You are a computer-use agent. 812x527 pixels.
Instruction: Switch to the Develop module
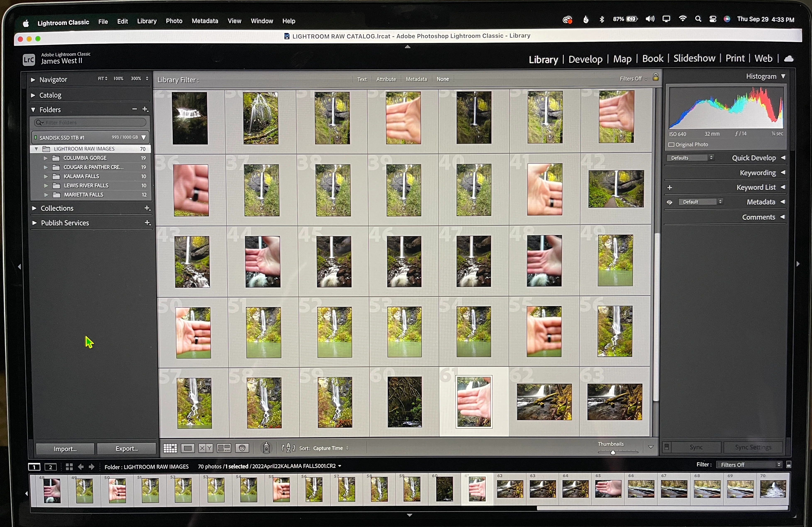pos(585,59)
